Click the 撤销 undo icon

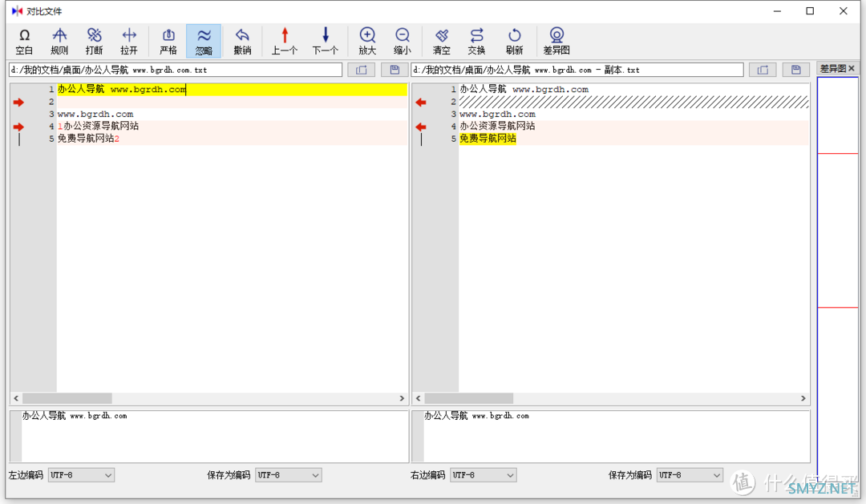[x=242, y=42]
